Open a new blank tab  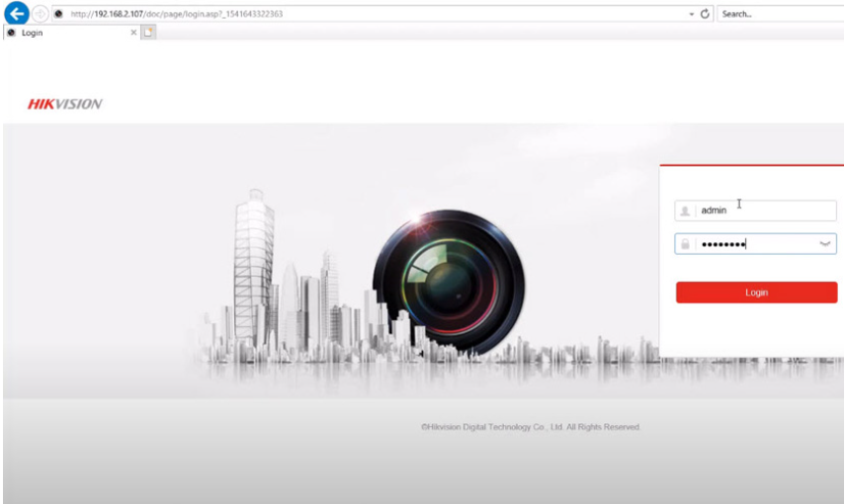(148, 33)
